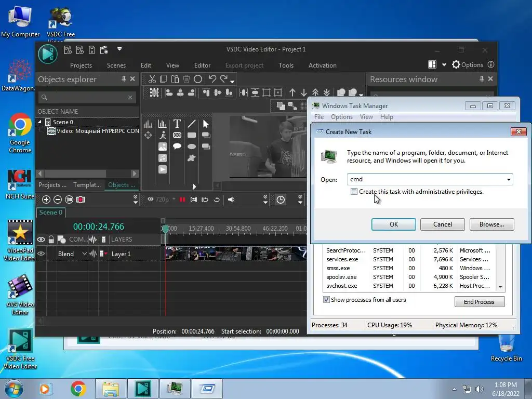Select the Text tool (T icon)
532x399 pixels.
coord(177,124)
